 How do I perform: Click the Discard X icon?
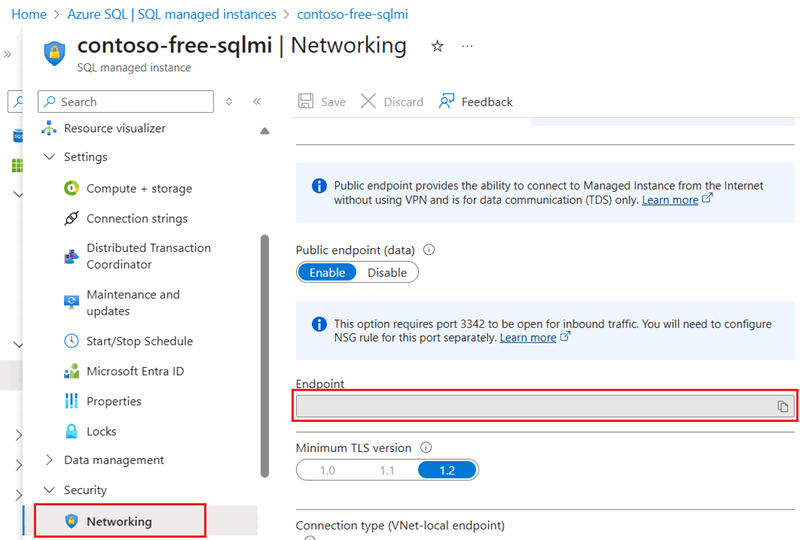tap(368, 101)
